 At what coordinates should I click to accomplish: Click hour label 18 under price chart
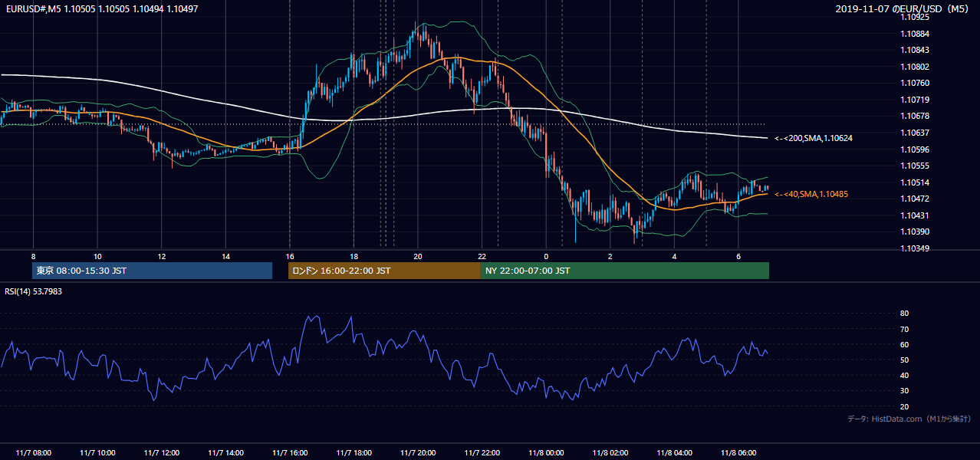(354, 256)
